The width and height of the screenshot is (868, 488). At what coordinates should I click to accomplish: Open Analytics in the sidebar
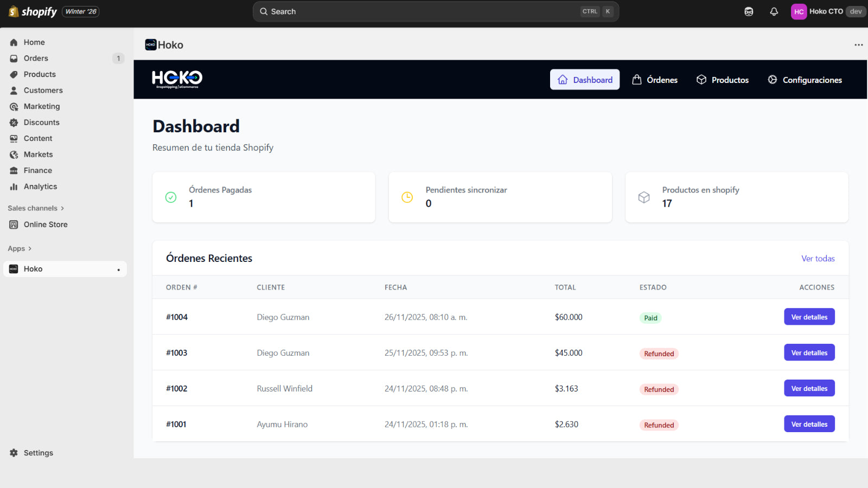(x=65, y=187)
